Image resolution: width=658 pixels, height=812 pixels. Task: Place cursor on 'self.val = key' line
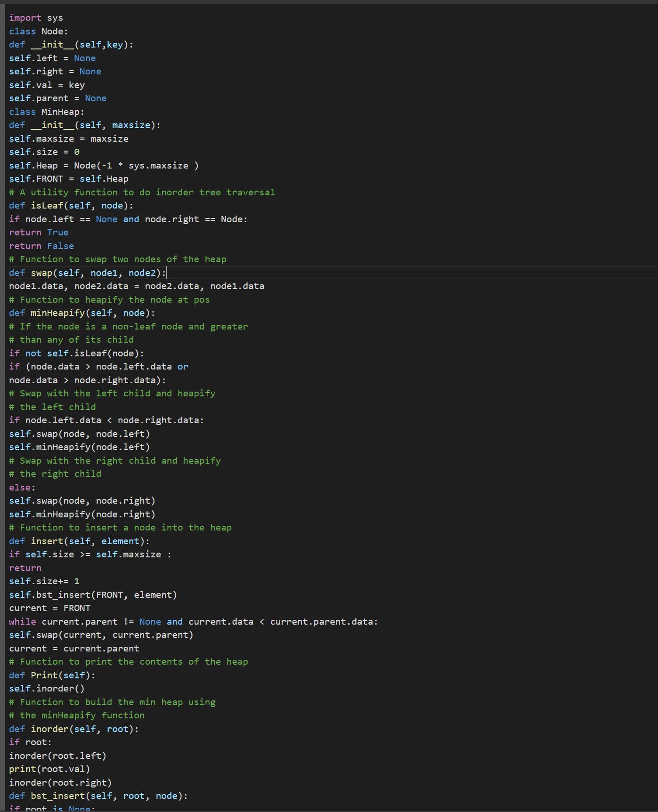(47, 85)
